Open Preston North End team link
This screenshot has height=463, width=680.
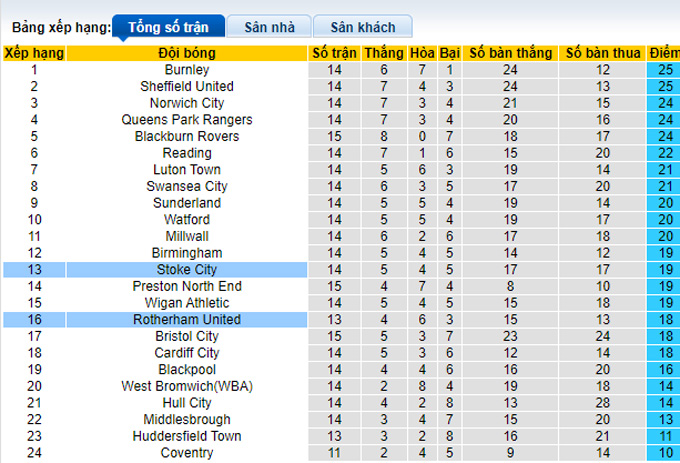(187, 286)
